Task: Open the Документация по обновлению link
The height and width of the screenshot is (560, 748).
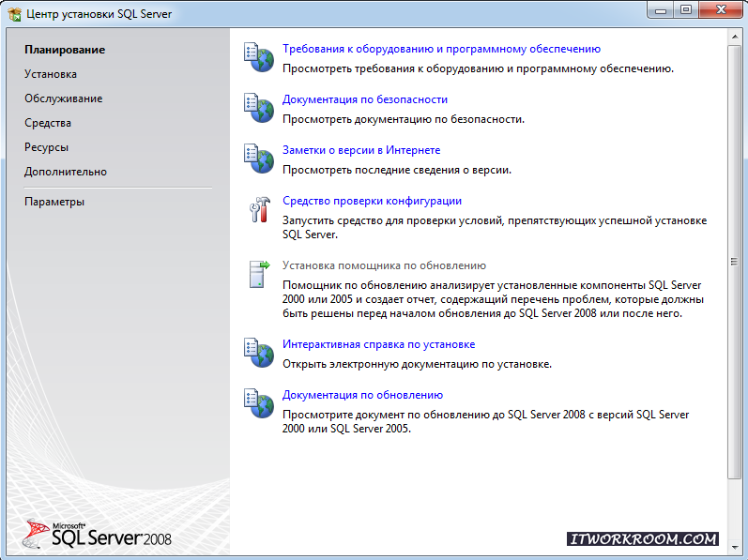Action: 362,395
